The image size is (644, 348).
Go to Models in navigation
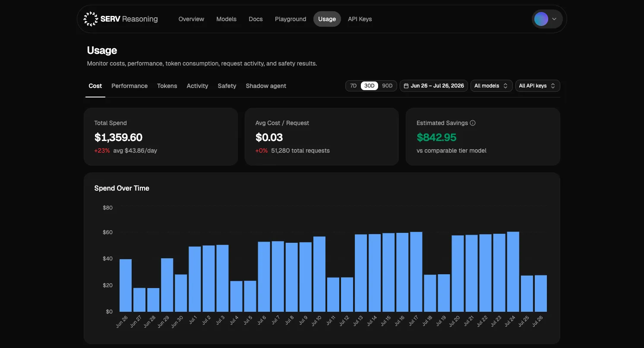click(227, 19)
